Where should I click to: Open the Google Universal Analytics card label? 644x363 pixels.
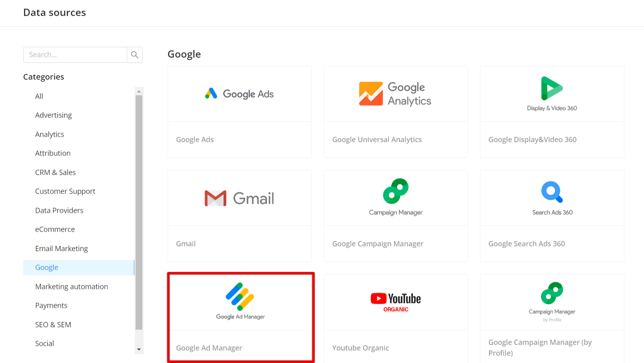[x=377, y=139]
